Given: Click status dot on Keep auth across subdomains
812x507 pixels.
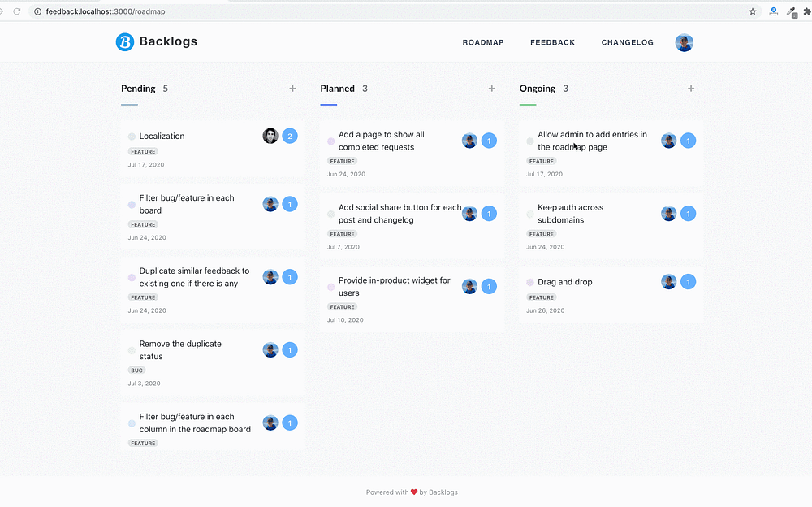Looking at the screenshot, I should pos(530,214).
